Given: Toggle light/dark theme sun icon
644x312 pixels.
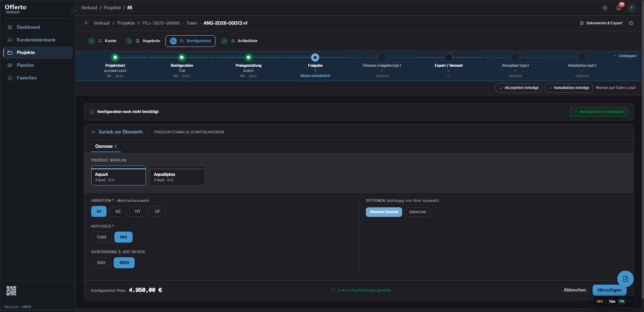Looking at the screenshot, I should click(x=605, y=8).
